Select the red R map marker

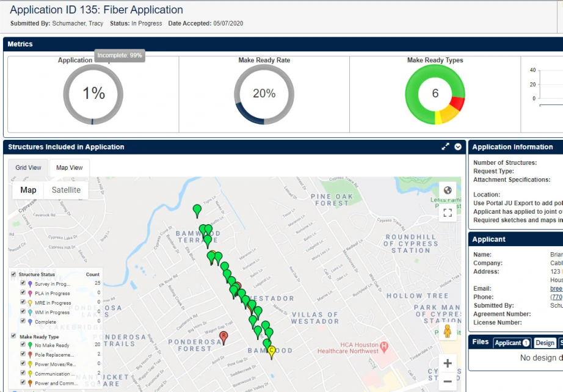pos(223,338)
